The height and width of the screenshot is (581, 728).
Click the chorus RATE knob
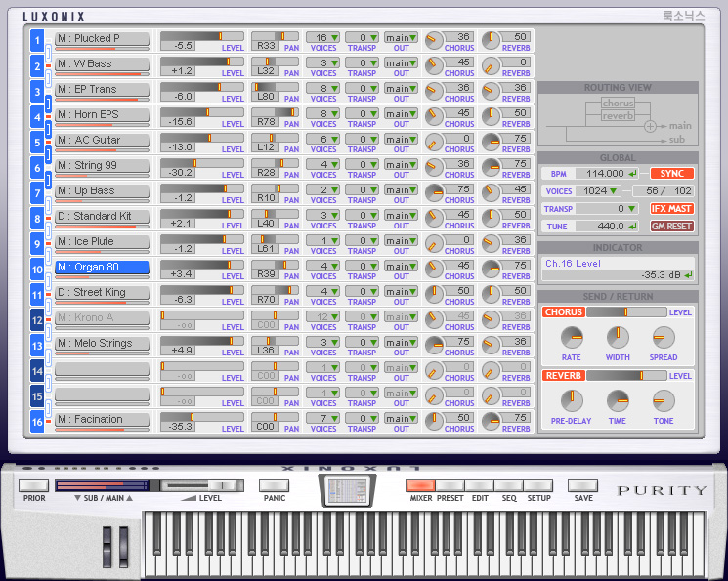pos(572,337)
